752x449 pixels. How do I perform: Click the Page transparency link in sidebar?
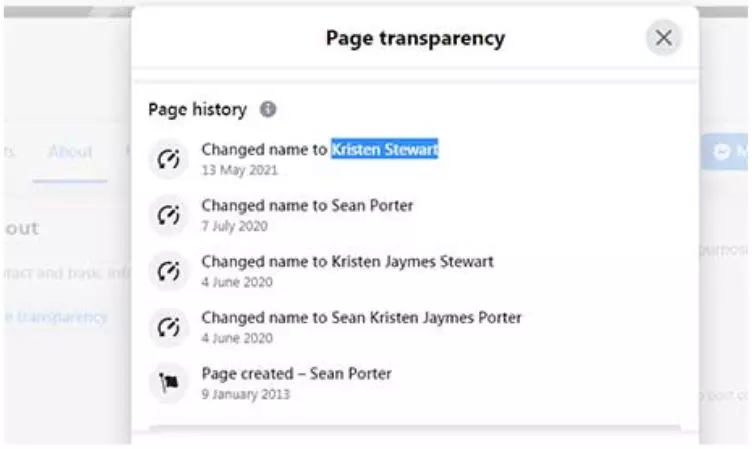click(55, 317)
